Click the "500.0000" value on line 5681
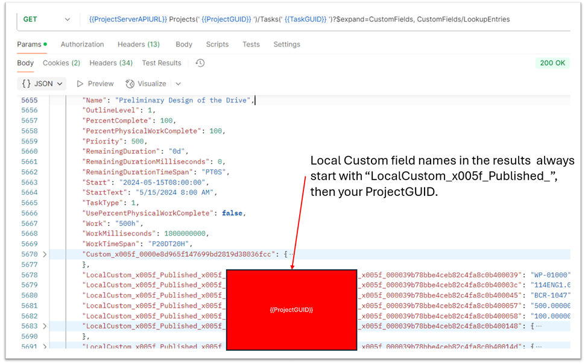 [551, 306]
